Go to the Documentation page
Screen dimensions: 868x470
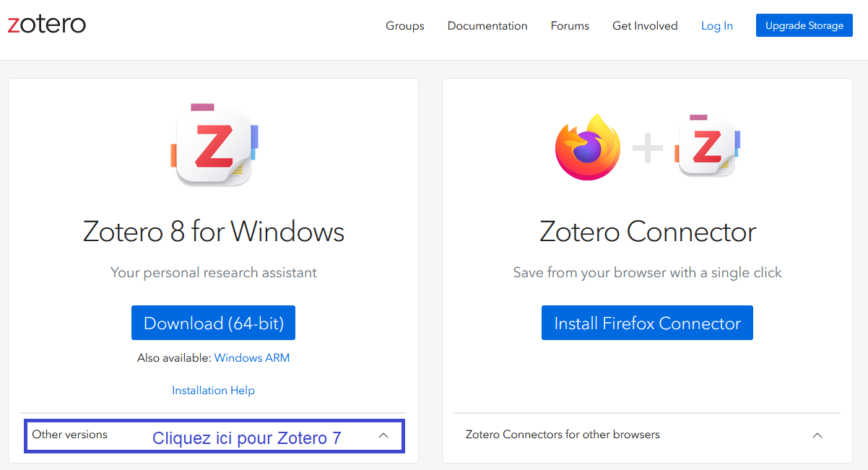click(x=487, y=26)
